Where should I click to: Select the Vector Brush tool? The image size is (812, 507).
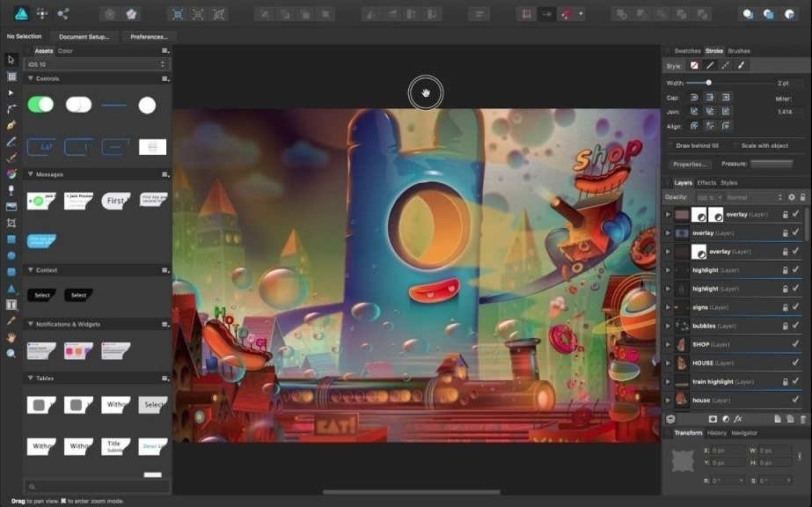click(11, 139)
